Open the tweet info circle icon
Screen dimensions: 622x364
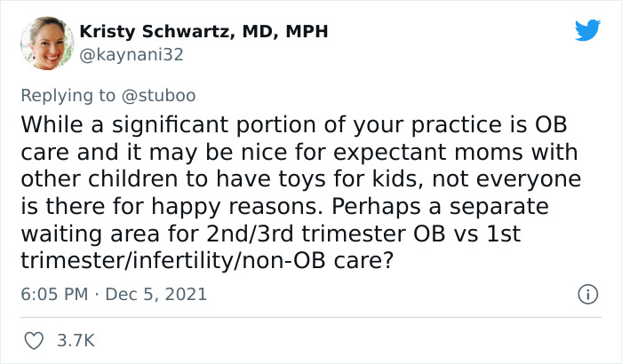pos(587,294)
